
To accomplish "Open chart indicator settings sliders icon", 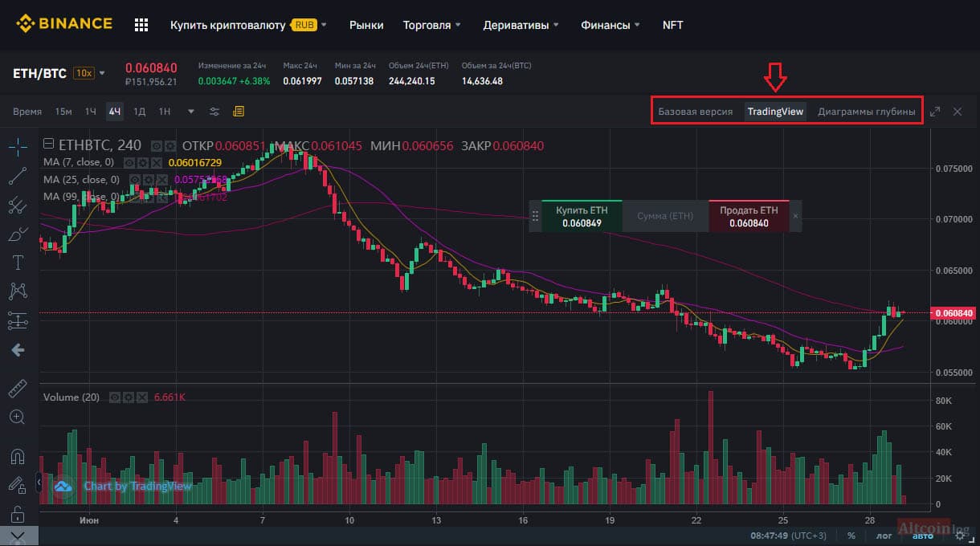I will 214,112.
